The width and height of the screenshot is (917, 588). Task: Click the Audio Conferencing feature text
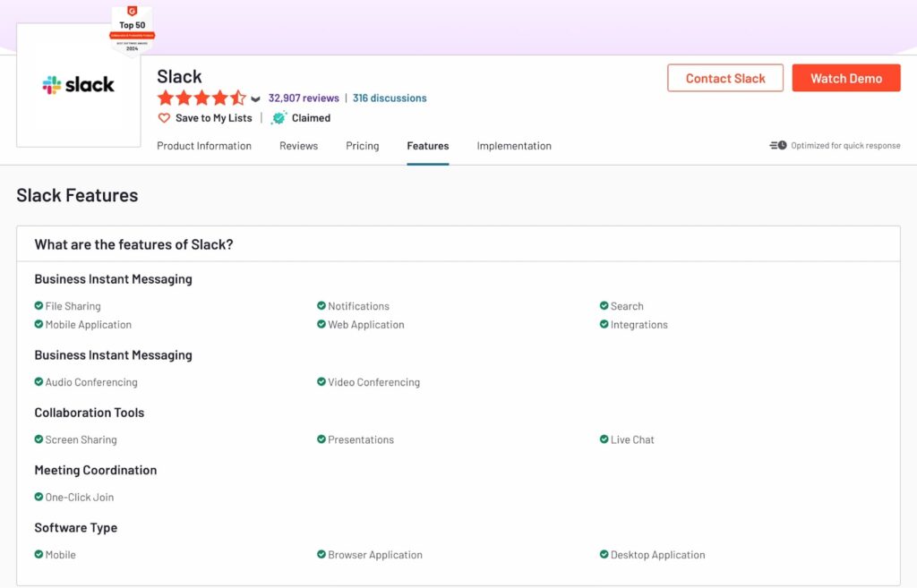click(91, 382)
